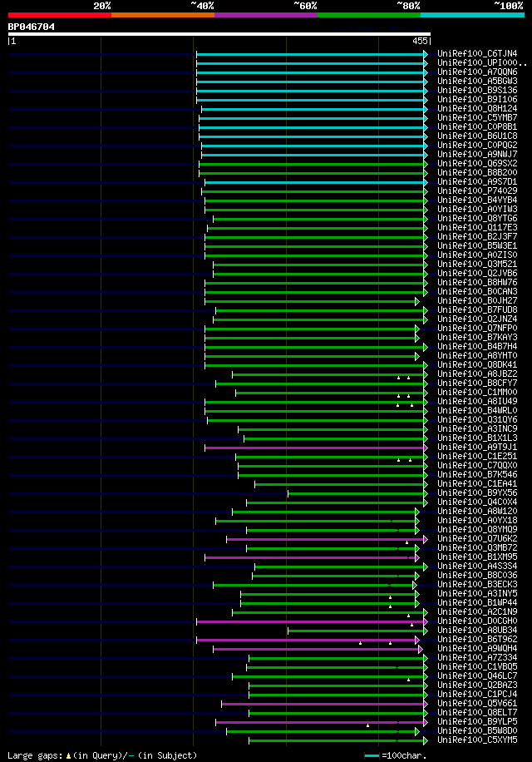Open hit UniRef100_B9I106

(x=477, y=99)
